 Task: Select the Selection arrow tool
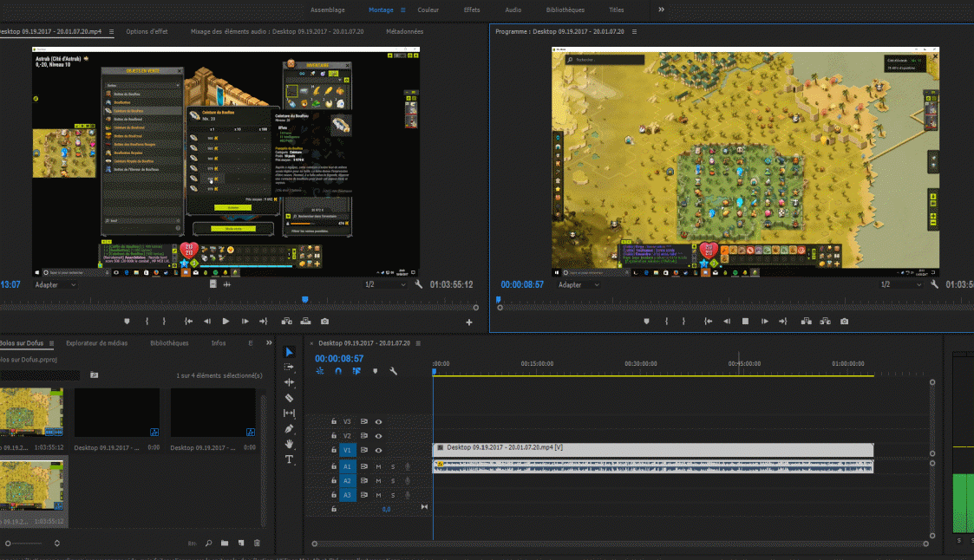pos(289,352)
